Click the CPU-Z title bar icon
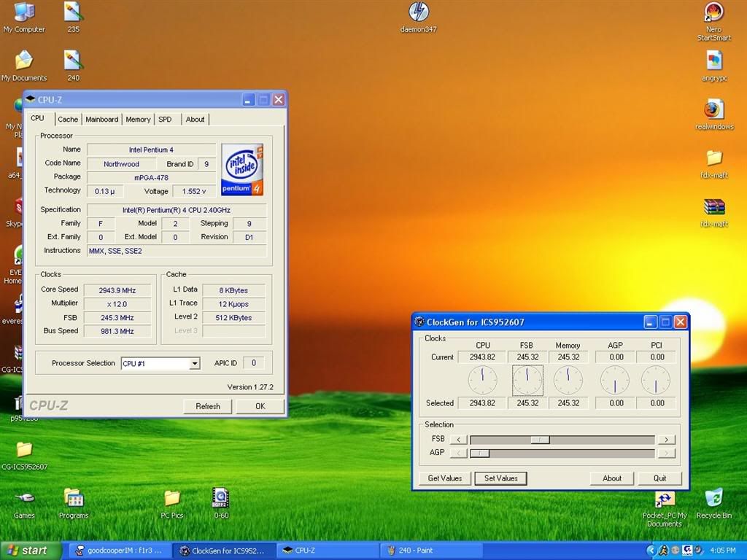Image resolution: width=747 pixels, height=560 pixels. point(31,99)
